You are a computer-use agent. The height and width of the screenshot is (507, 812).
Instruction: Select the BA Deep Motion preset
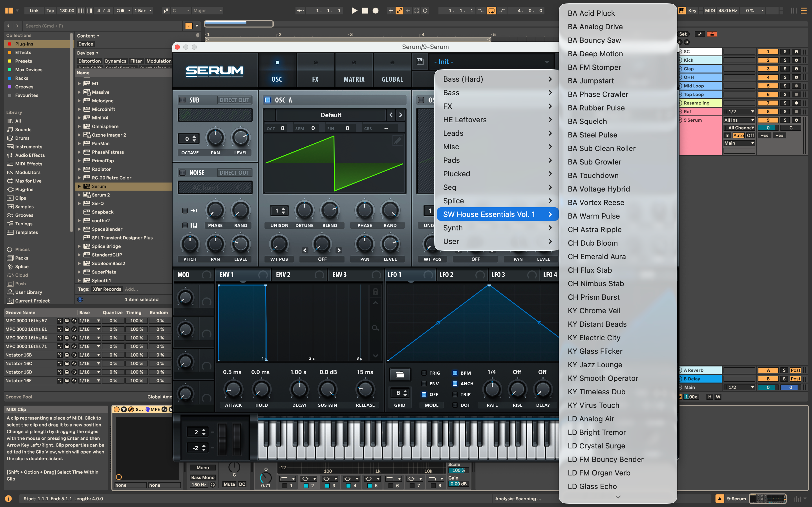click(595, 54)
